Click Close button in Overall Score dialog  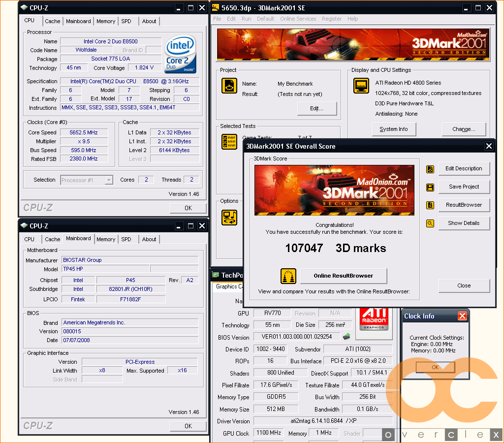tap(464, 286)
